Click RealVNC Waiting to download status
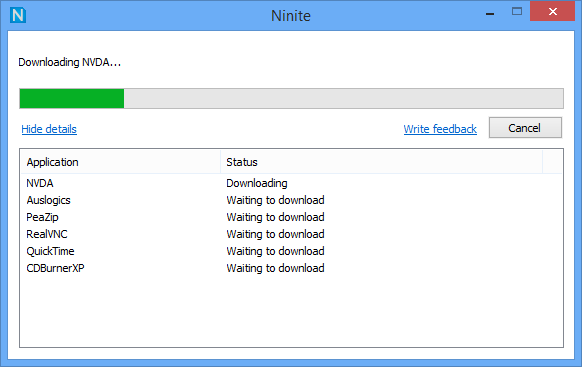 click(275, 234)
